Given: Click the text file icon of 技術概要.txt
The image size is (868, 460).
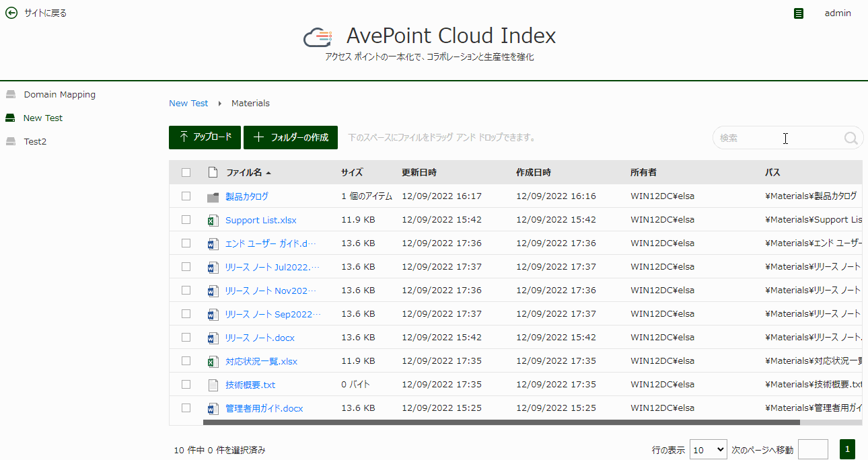Looking at the screenshot, I should coord(213,385).
